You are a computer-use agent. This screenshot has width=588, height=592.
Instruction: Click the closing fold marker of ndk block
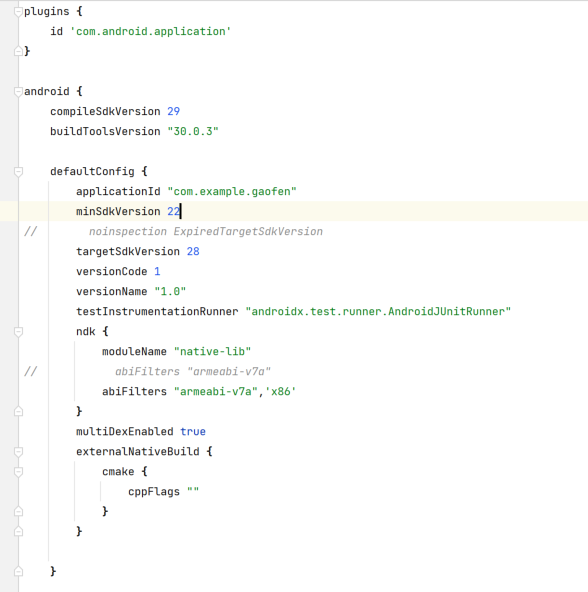pos(18,411)
